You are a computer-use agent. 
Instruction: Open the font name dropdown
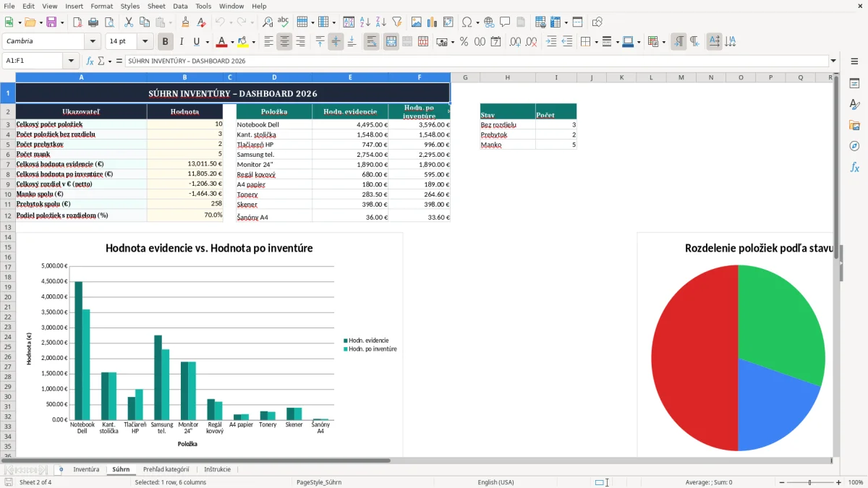93,42
